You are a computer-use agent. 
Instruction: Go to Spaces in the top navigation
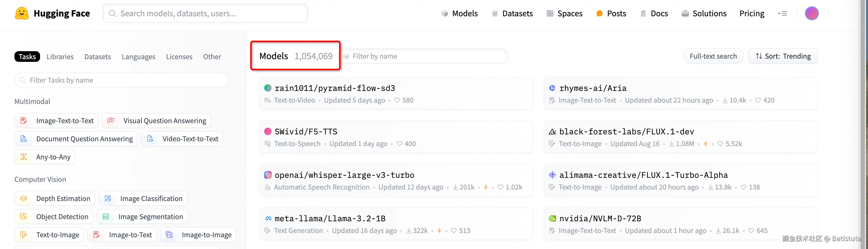pyautogui.click(x=564, y=13)
